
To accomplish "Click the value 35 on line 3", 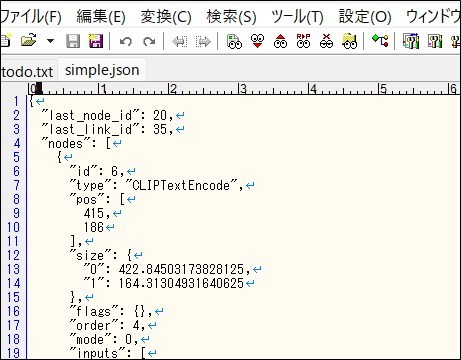I will point(160,129).
